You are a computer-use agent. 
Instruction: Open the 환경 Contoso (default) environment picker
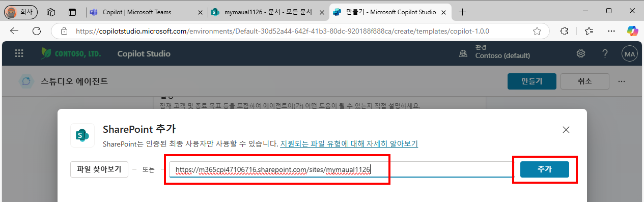point(495,53)
